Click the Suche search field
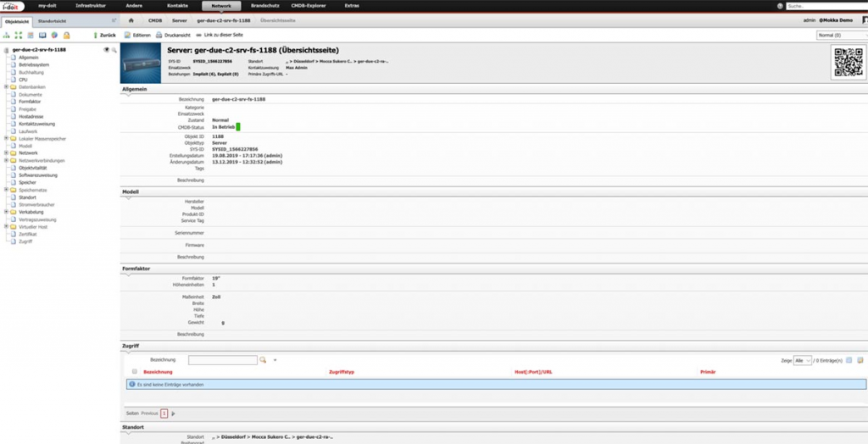This screenshot has height=444, width=868. [826, 6]
